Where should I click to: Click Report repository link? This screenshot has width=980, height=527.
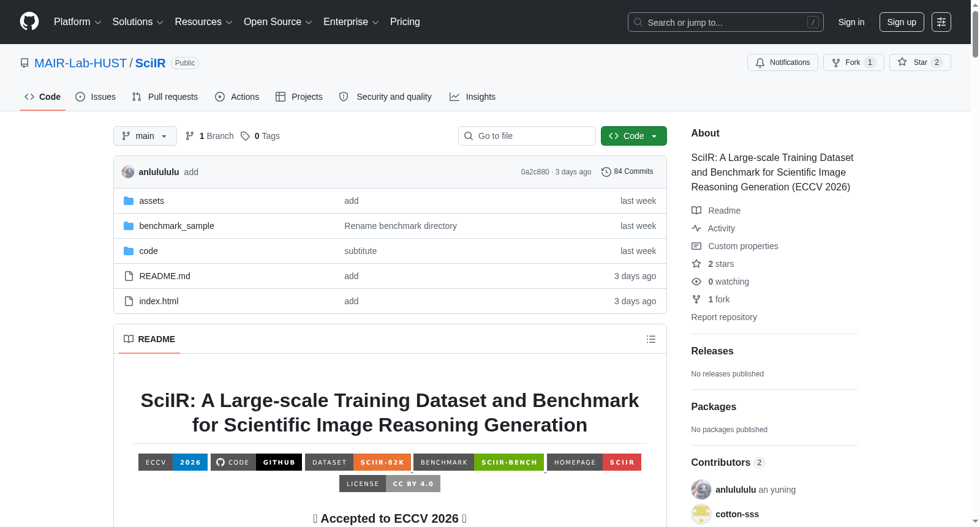click(724, 317)
